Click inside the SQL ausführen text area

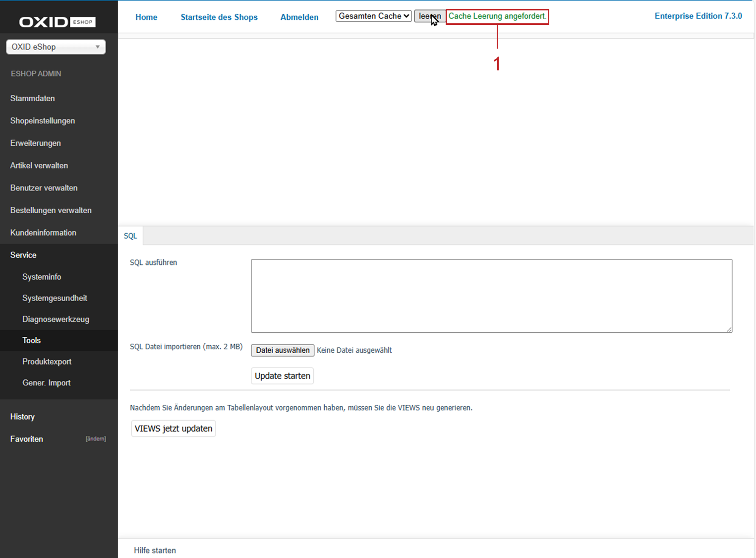pos(491,296)
